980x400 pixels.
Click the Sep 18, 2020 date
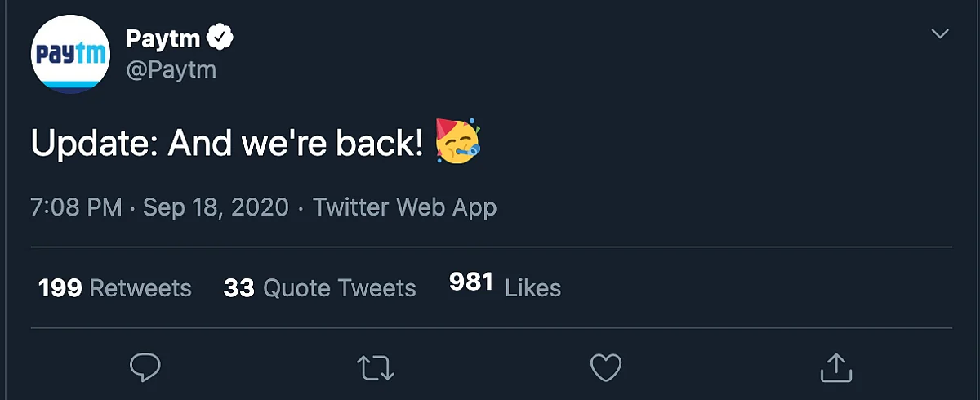point(216,207)
